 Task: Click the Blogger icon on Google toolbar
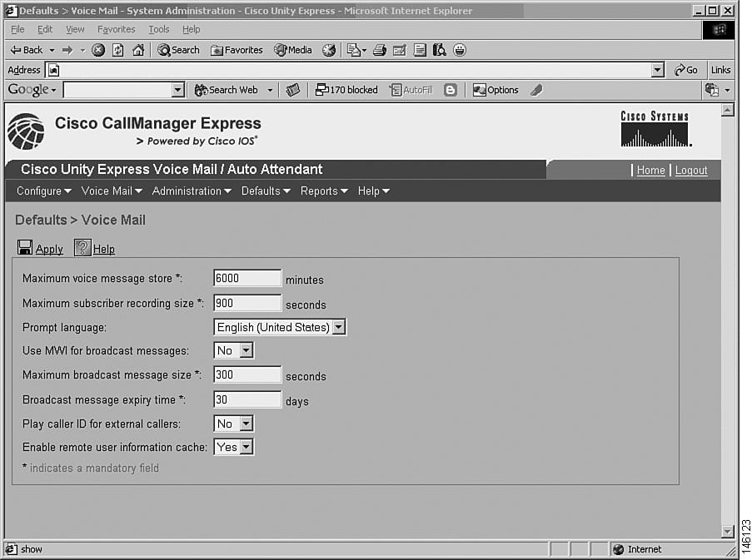[x=451, y=90]
